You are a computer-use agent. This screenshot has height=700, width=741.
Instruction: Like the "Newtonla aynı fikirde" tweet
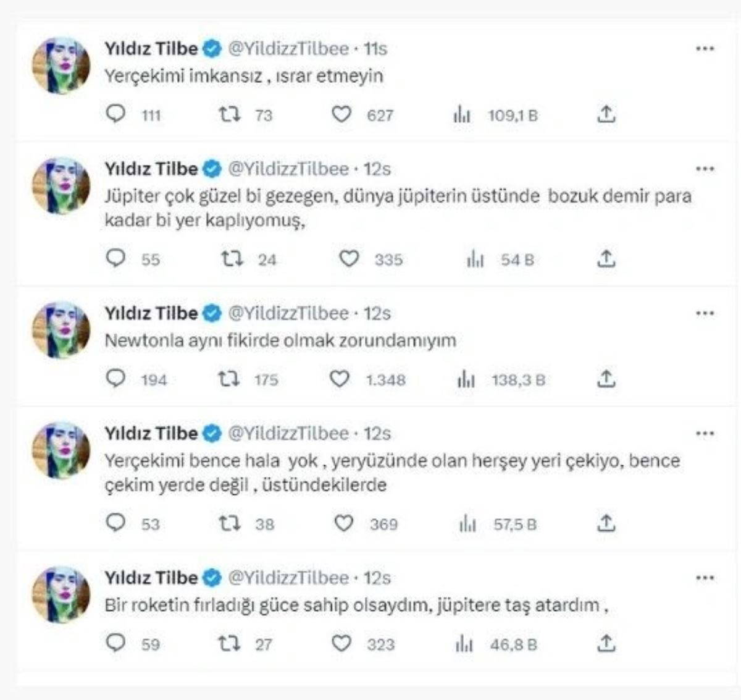pyautogui.click(x=340, y=379)
